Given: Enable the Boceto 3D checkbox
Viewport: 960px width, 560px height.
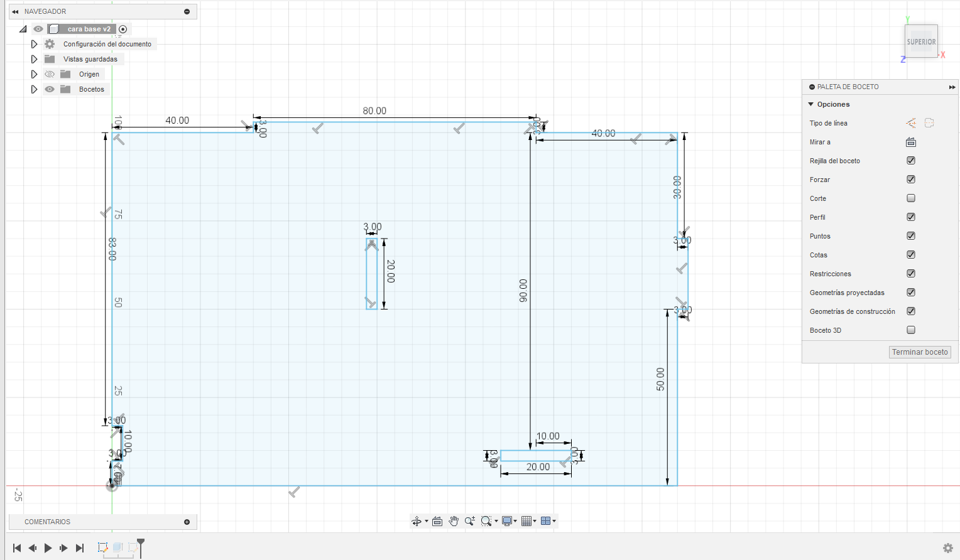Looking at the screenshot, I should coord(911,330).
